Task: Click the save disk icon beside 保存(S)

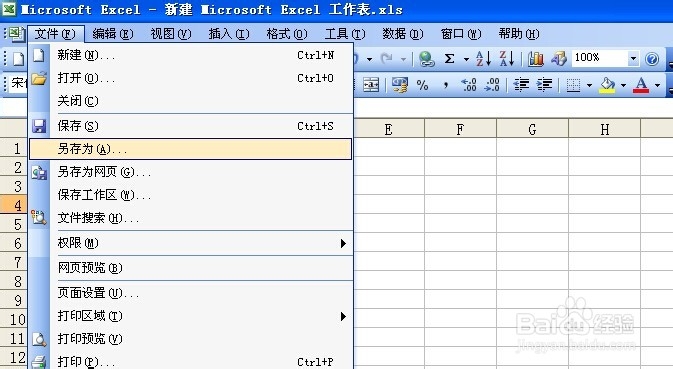Action: click(x=39, y=126)
